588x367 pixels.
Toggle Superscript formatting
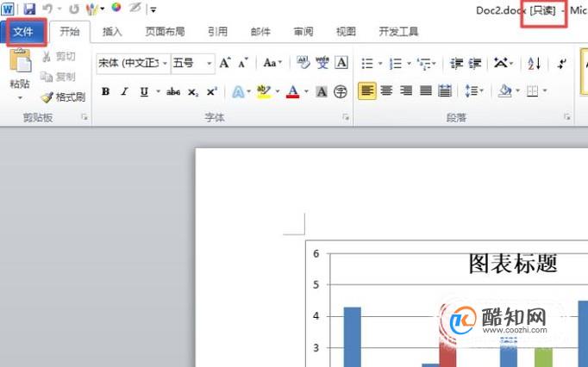[x=212, y=91]
